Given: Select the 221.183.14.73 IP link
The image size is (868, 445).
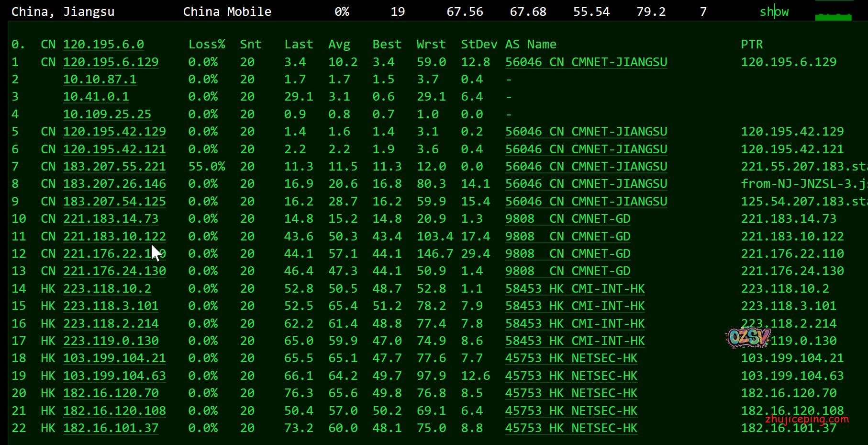Looking at the screenshot, I should pyautogui.click(x=111, y=219).
